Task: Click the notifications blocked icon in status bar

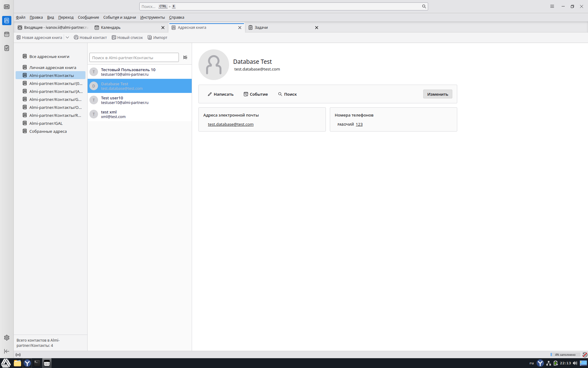Action: (x=585, y=355)
